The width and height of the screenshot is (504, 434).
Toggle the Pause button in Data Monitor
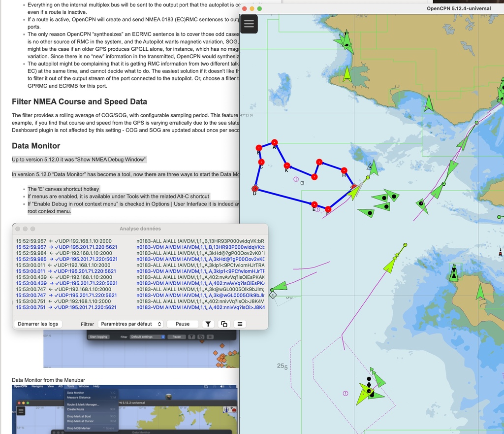point(183,324)
